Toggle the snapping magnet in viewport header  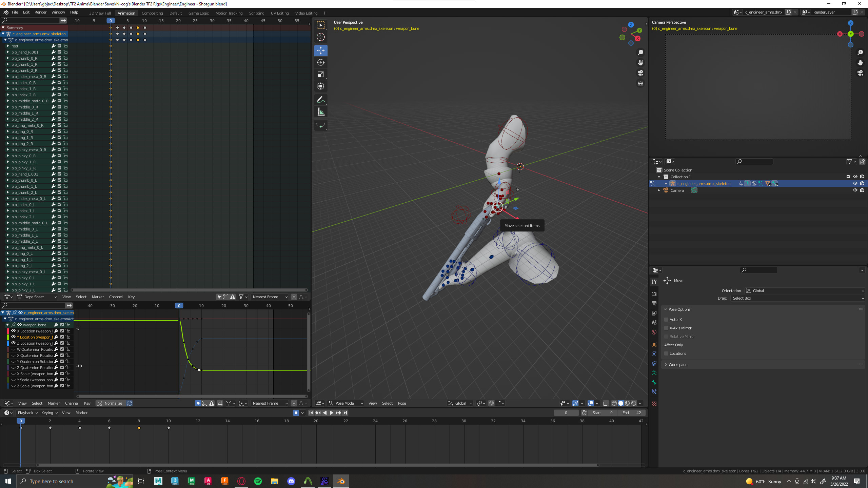(491, 403)
